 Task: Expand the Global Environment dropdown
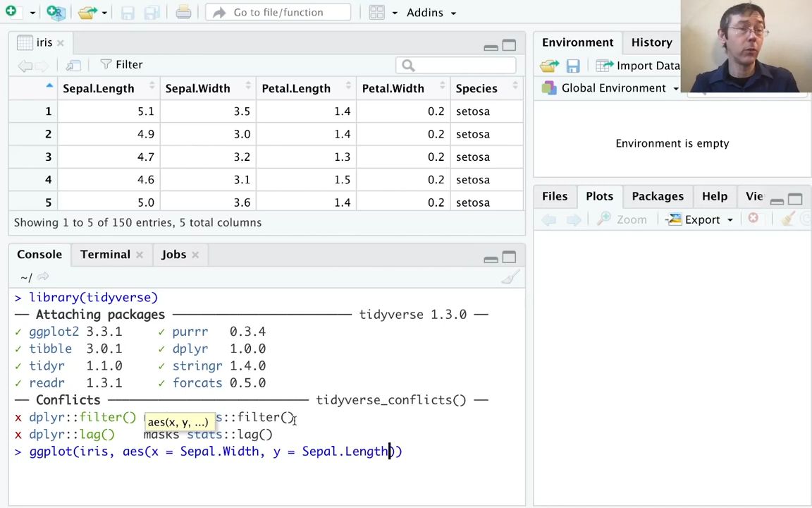612,88
